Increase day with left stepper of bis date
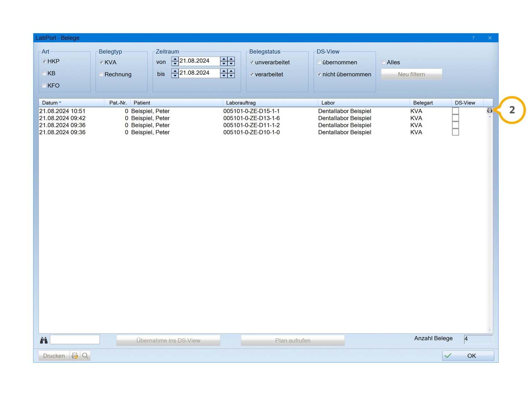This screenshot has height=396, width=532. pos(175,71)
